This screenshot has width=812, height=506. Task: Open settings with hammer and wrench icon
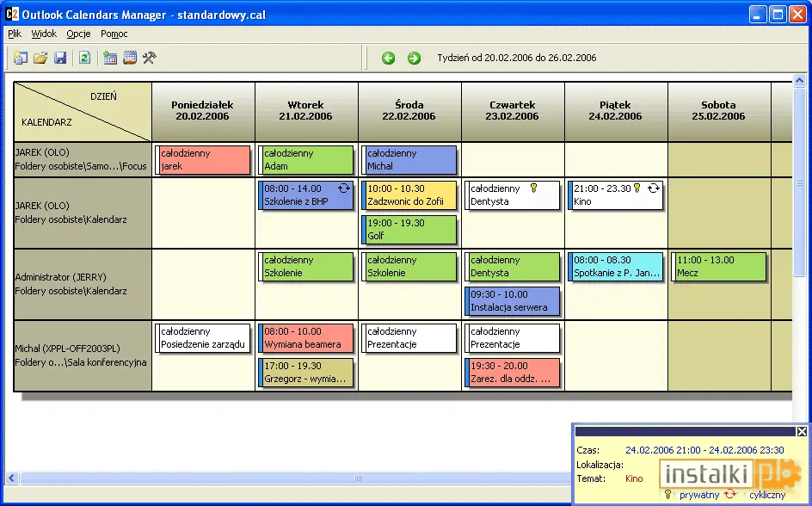click(149, 58)
